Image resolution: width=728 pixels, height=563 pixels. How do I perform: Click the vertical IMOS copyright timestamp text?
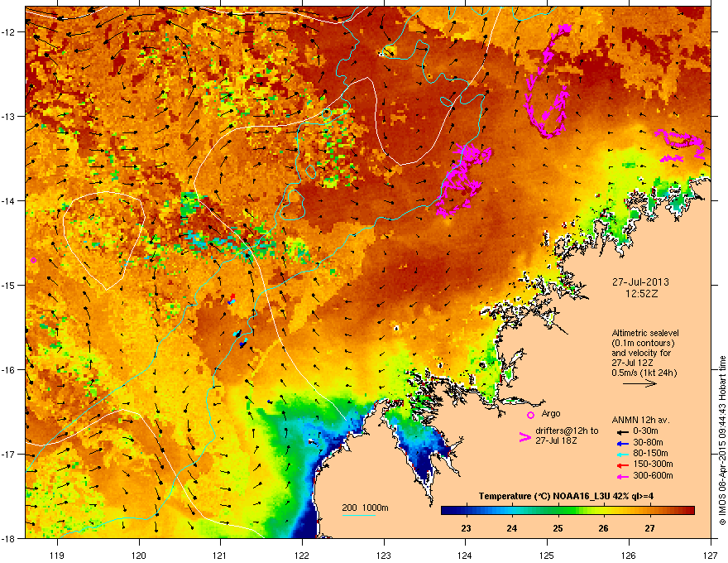pyautogui.click(x=722, y=440)
